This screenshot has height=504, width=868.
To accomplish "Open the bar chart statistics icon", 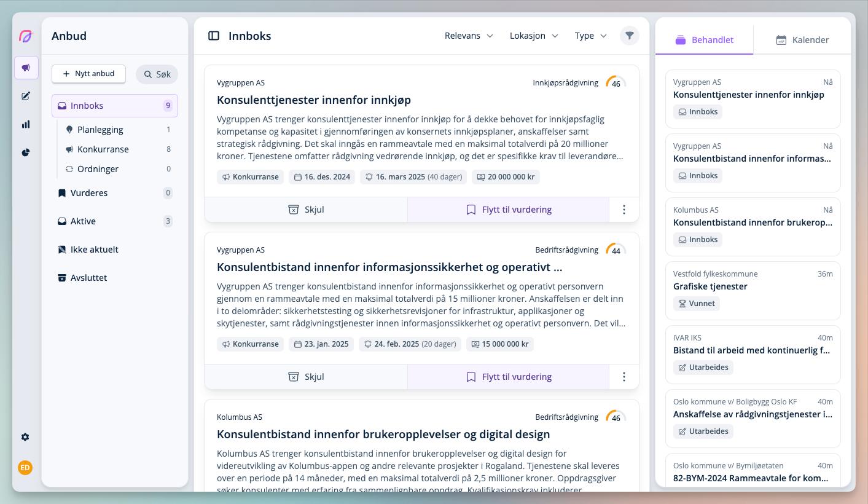I will click(26, 124).
